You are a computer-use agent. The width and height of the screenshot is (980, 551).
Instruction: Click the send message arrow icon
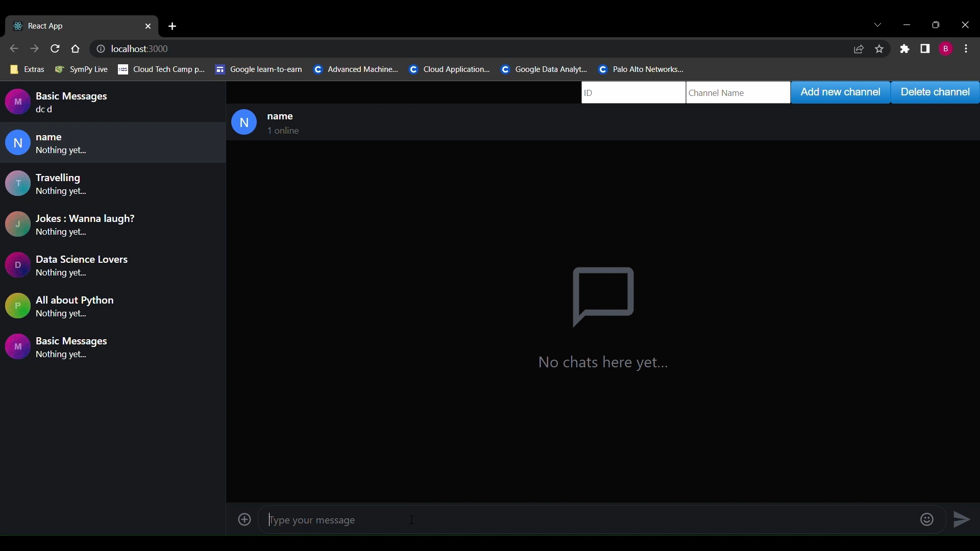pyautogui.click(x=962, y=520)
